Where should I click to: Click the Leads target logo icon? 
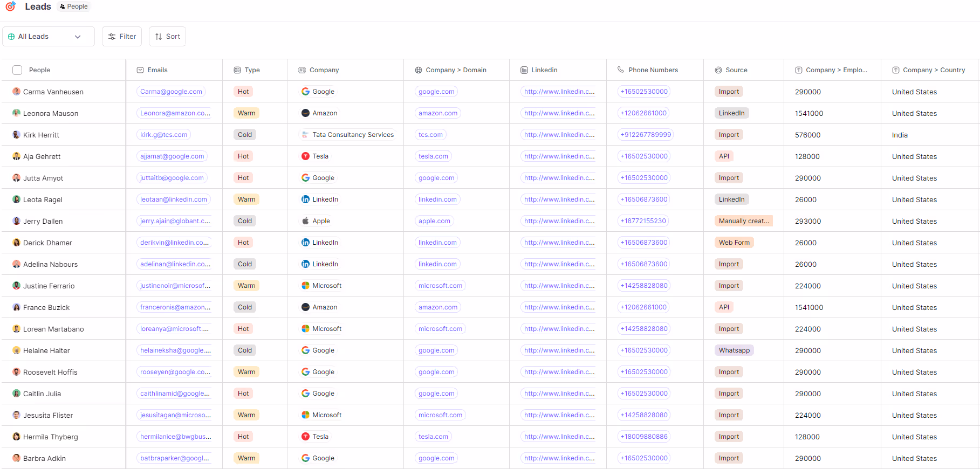point(10,6)
